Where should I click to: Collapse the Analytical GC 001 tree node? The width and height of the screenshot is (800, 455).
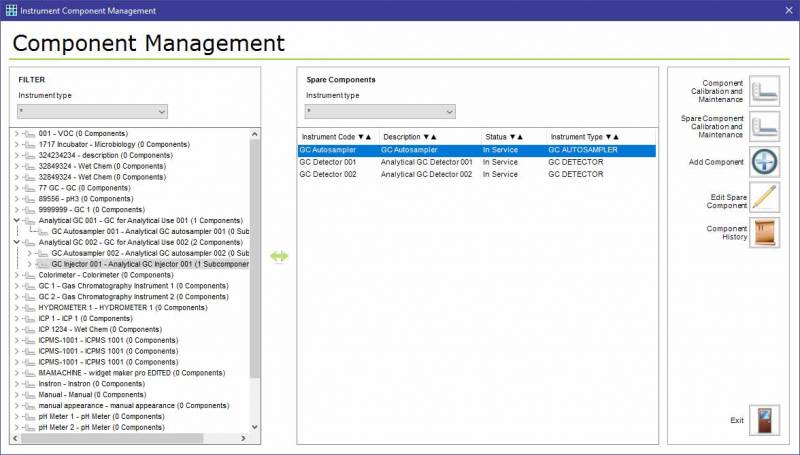pyautogui.click(x=17, y=220)
